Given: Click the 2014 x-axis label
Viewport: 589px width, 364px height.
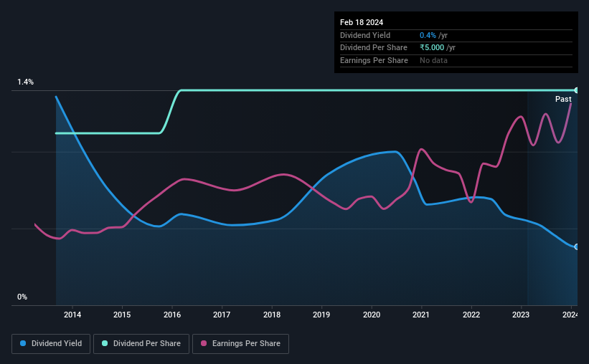Looking at the screenshot, I should 72,315.
